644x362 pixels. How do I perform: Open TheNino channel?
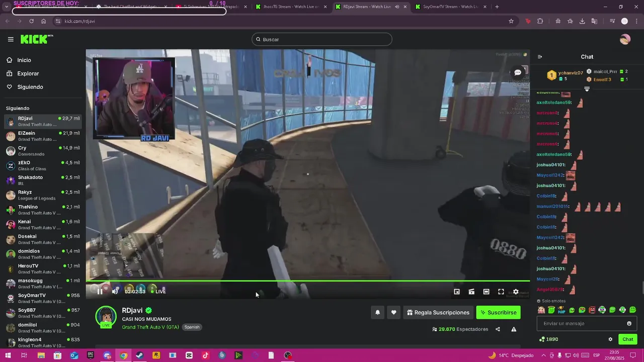pos(43,210)
